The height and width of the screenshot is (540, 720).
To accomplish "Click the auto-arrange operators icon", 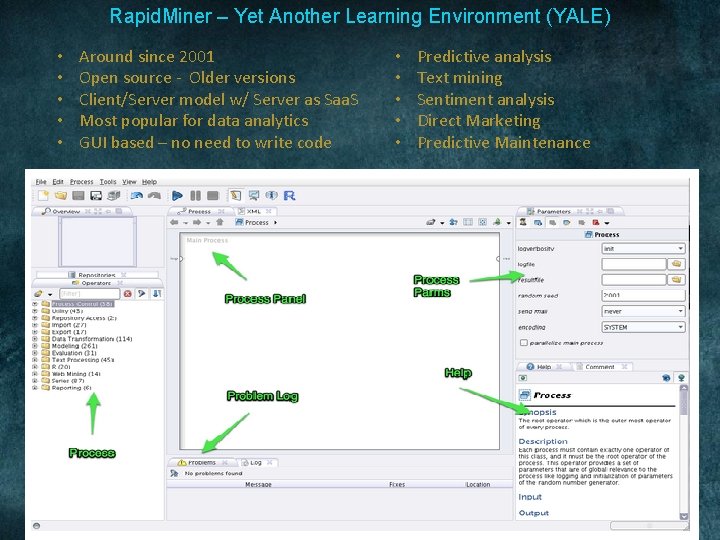I will pyautogui.click(x=468, y=222).
